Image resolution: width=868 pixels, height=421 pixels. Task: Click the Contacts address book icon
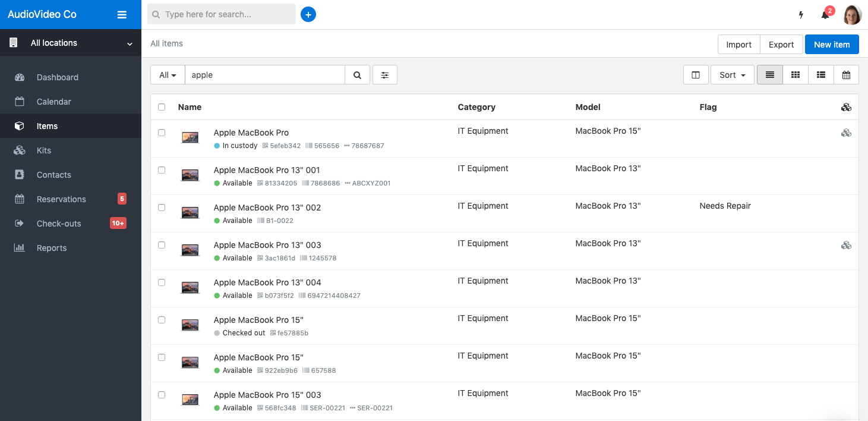pyautogui.click(x=20, y=175)
